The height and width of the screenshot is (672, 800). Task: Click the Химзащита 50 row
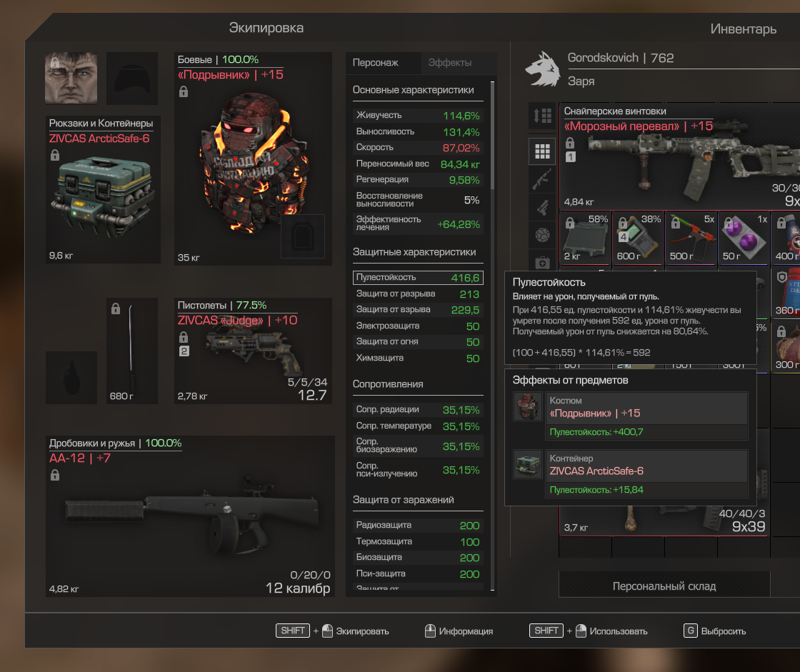point(418,358)
